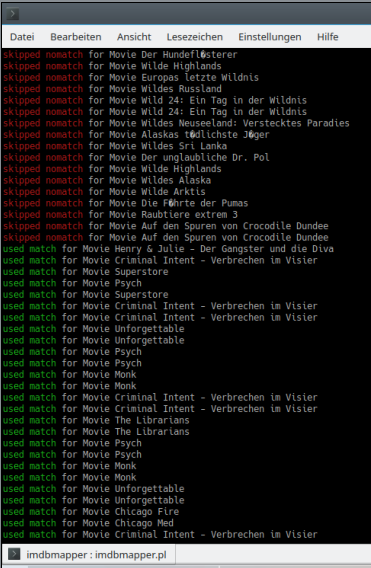Open the Hilfe menu

(x=328, y=37)
